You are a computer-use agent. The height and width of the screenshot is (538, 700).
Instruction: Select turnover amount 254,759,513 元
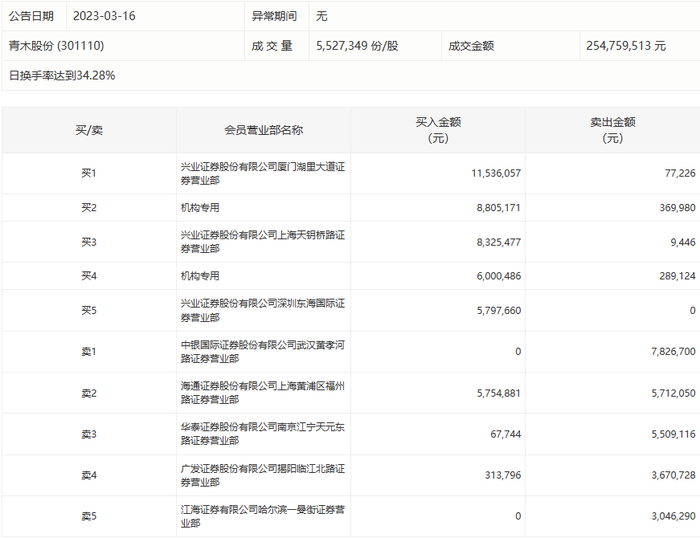[626, 46]
